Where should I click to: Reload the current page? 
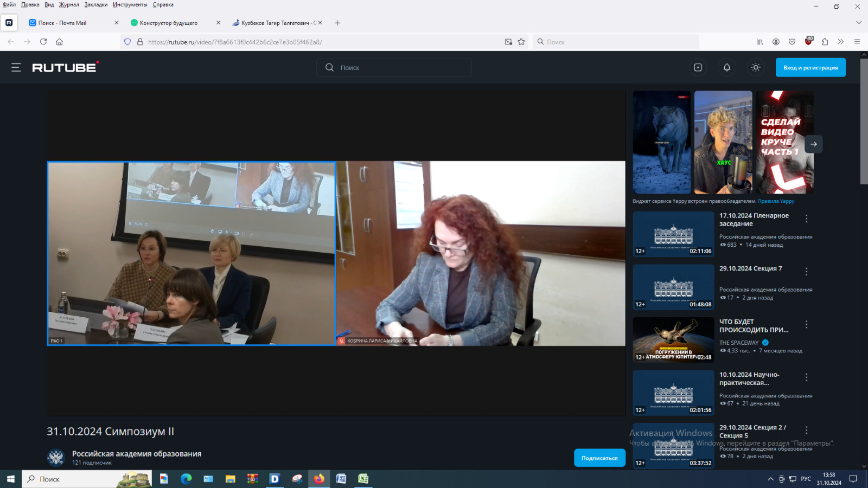43,42
